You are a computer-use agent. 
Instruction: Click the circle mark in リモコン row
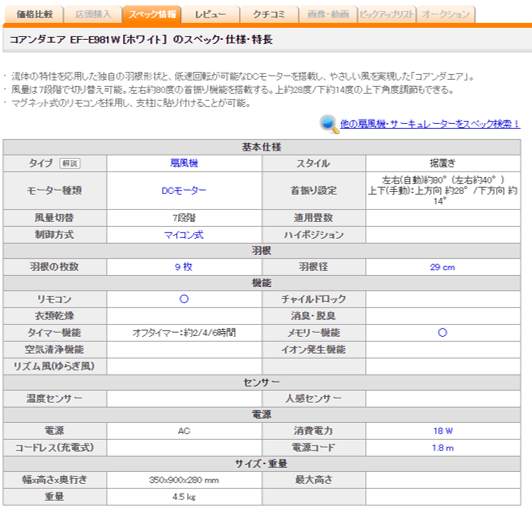click(184, 299)
